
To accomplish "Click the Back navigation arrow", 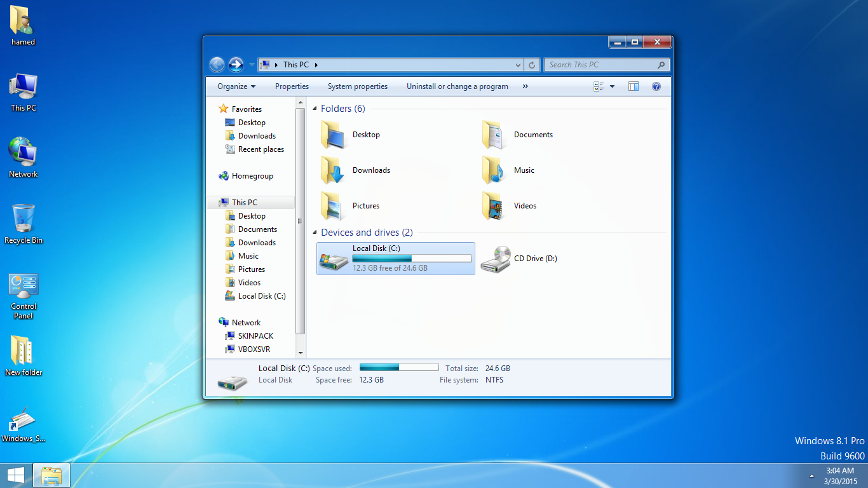I will pyautogui.click(x=217, y=64).
